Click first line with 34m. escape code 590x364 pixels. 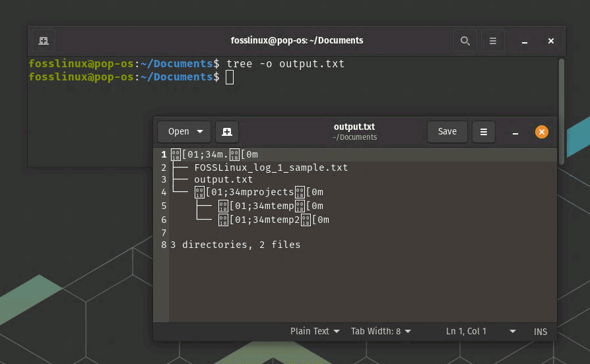coord(214,154)
